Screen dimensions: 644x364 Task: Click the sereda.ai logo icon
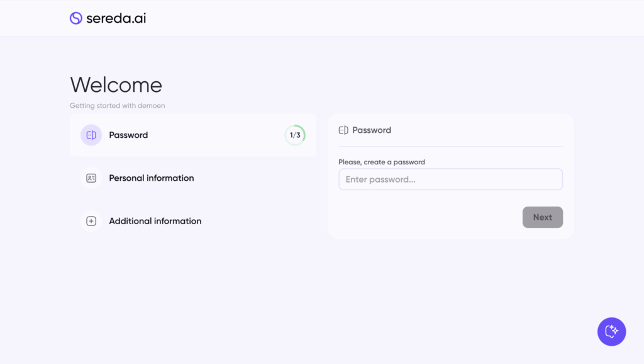(x=76, y=18)
